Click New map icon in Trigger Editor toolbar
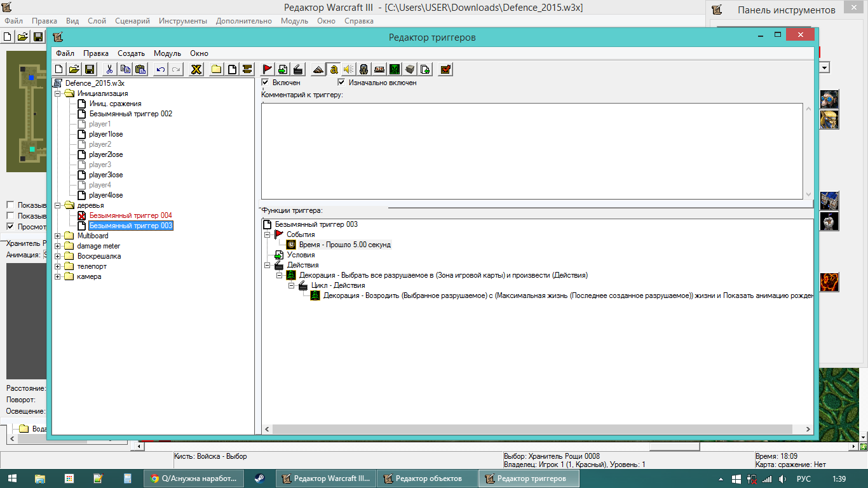The width and height of the screenshot is (868, 488). click(x=59, y=69)
